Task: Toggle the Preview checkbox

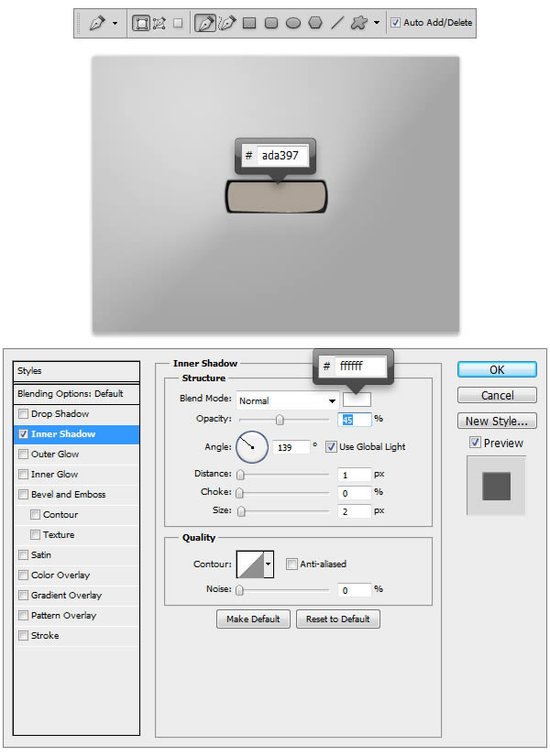Action: click(x=475, y=443)
